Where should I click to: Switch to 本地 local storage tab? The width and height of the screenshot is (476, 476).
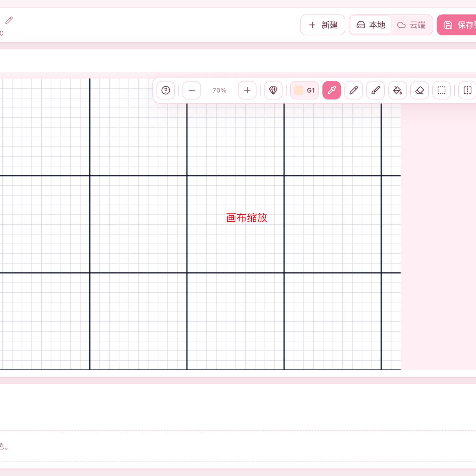coord(371,25)
